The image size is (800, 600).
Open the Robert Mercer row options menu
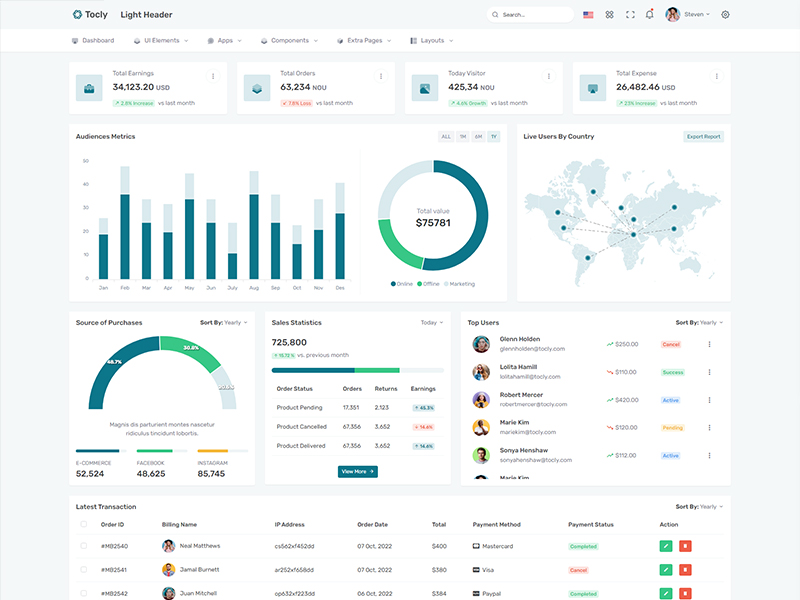pyautogui.click(x=709, y=400)
